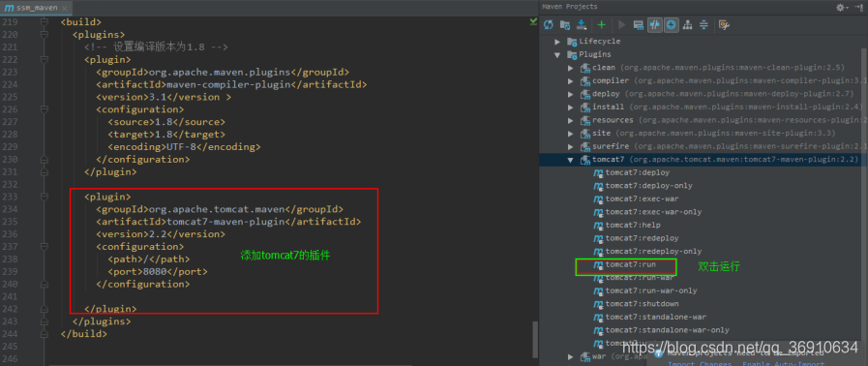Select the Lifecycle folder icon

(x=572, y=42)
